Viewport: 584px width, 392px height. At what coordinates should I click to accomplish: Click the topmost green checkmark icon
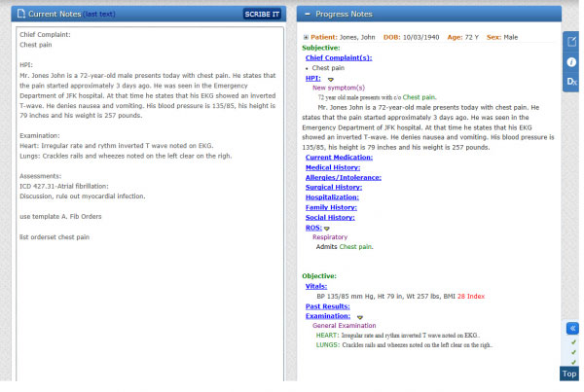(572, 342)
